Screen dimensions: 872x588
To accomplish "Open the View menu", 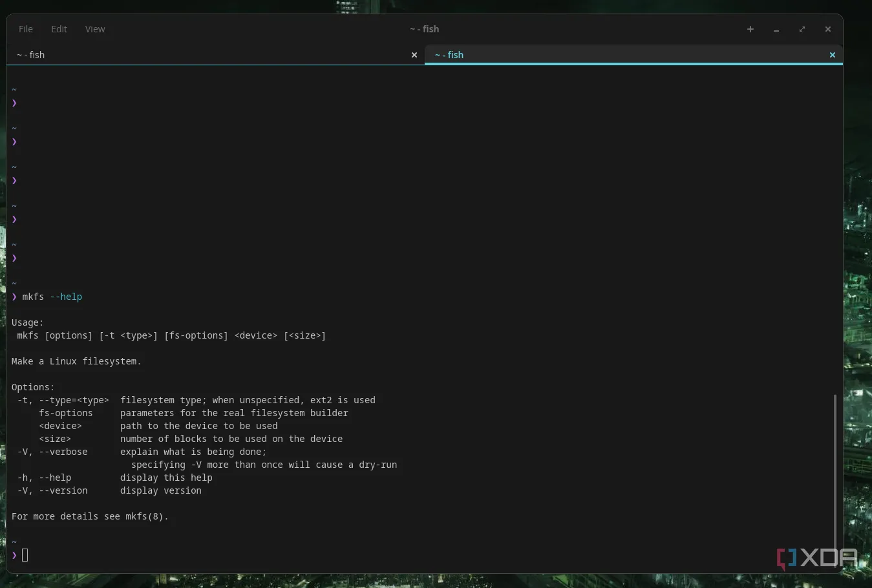I will coord(95,29).
